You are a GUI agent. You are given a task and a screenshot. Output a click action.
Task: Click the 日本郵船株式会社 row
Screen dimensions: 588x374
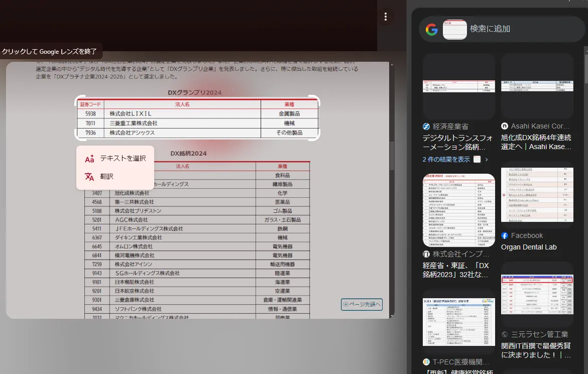coord(197,282)
